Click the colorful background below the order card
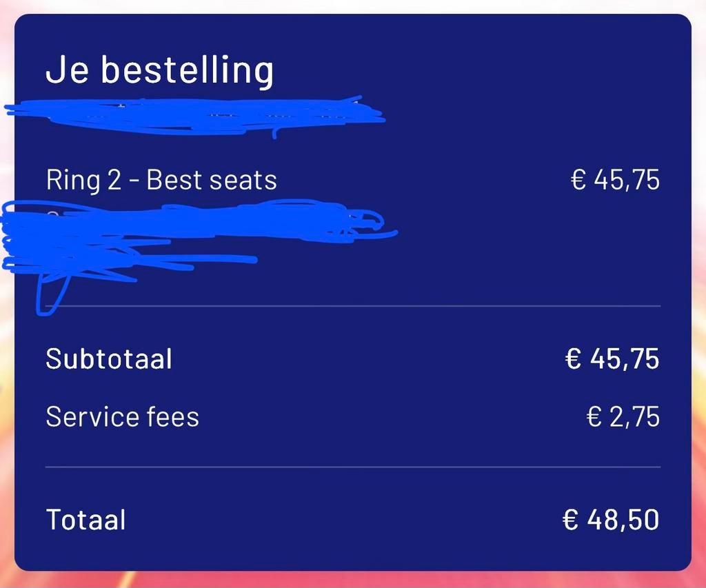The width and height of the screenshot is (706, 588). pos(353,580)
